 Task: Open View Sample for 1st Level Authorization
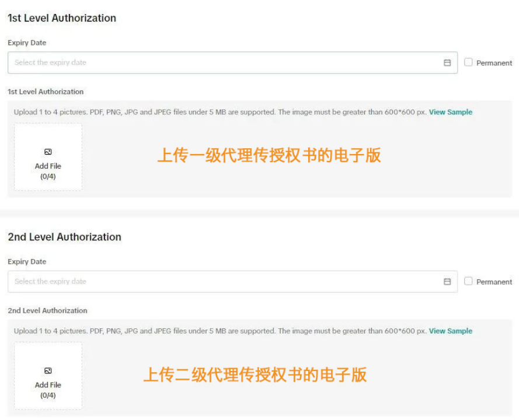(x=450, y=112)
